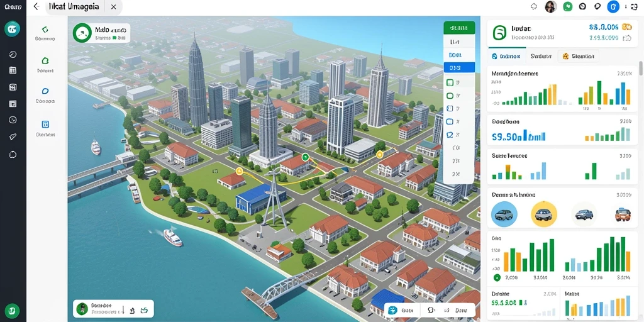Switch to first tab with blue icon in right panel
This screenshot has height=322, width=644.
(506, 56)
